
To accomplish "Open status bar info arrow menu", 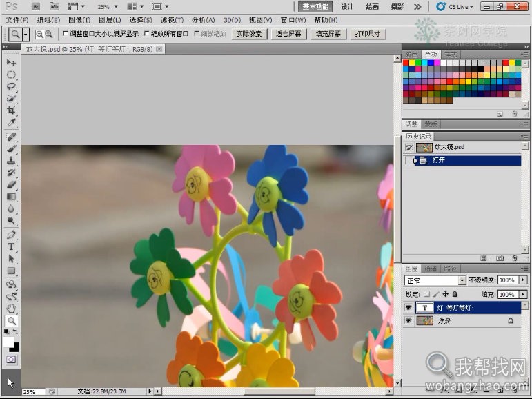I will coord(150,391).
